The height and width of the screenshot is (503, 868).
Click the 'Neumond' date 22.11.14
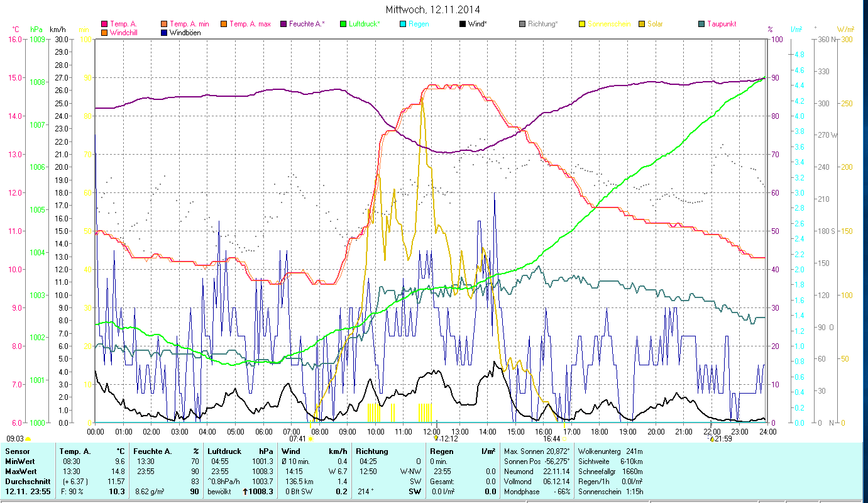click(x=556, y=472)
